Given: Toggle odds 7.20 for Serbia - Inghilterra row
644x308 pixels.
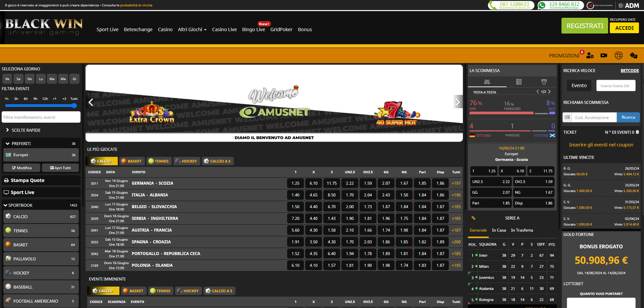Looking at the screenshot, I should (296, 219).
